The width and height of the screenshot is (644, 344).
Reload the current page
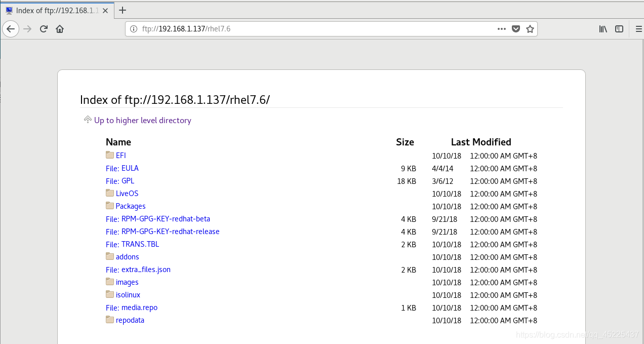(44, 29)
